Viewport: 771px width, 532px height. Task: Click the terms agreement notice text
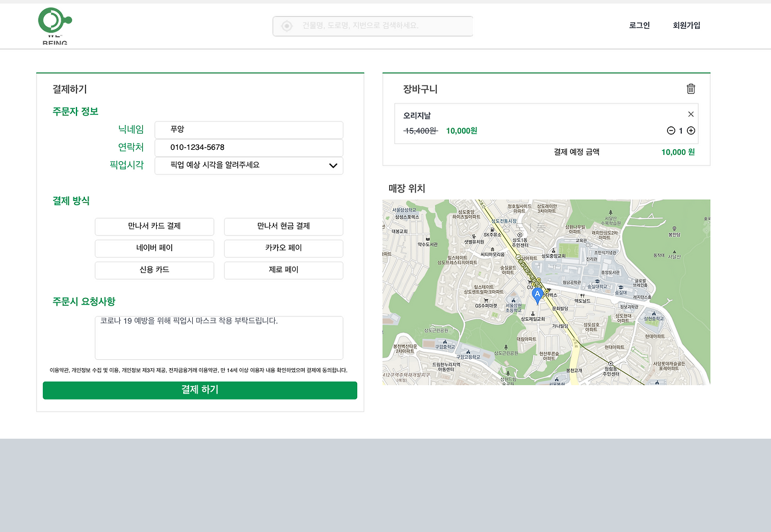point(199,371)
